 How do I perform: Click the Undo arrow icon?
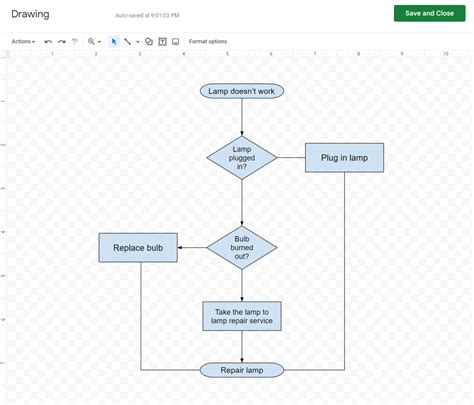48,42
